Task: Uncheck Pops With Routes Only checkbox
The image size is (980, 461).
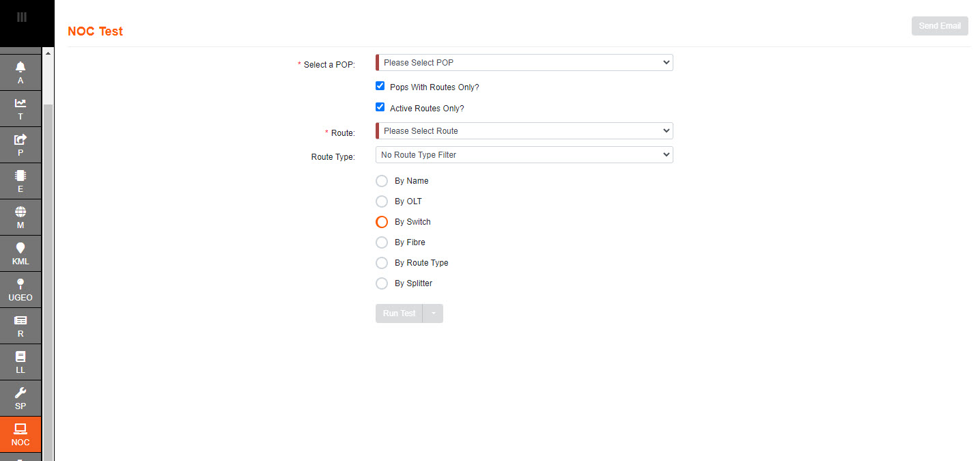Action: coord(380,86)
